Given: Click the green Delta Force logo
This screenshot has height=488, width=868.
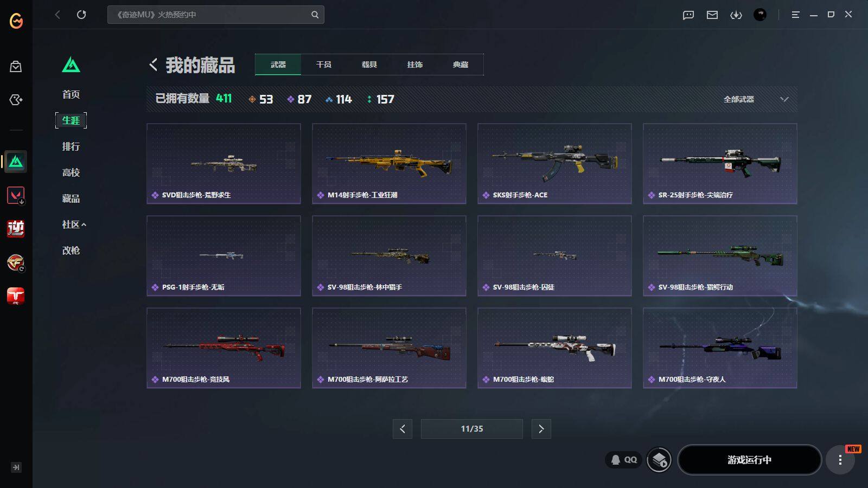Looking at the screenshot, I should 71,65.
